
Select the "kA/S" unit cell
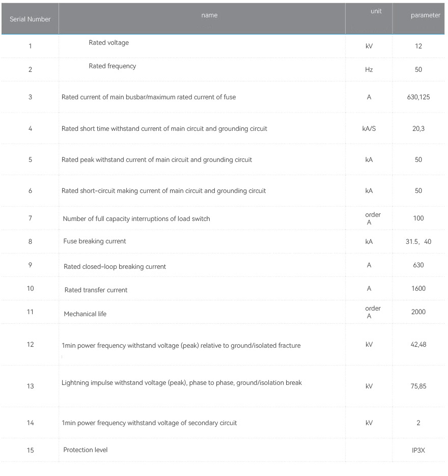369,128
